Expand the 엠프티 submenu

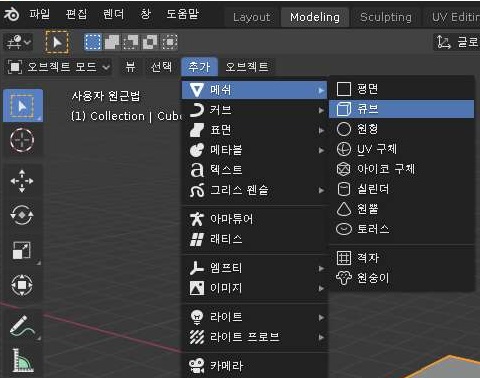point(255,268)
